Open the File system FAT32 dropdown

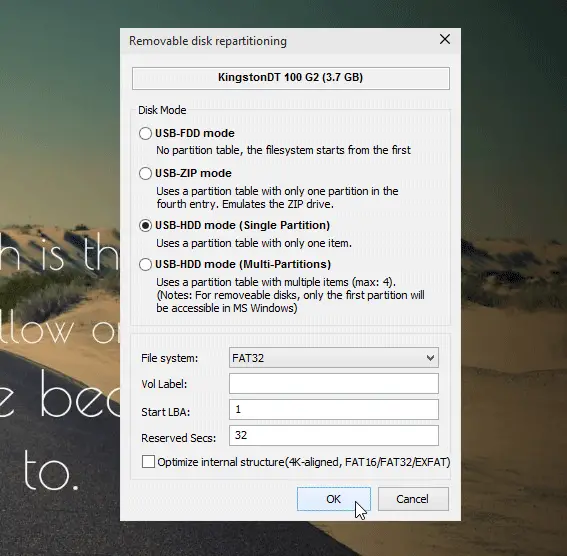click(334, 358)
